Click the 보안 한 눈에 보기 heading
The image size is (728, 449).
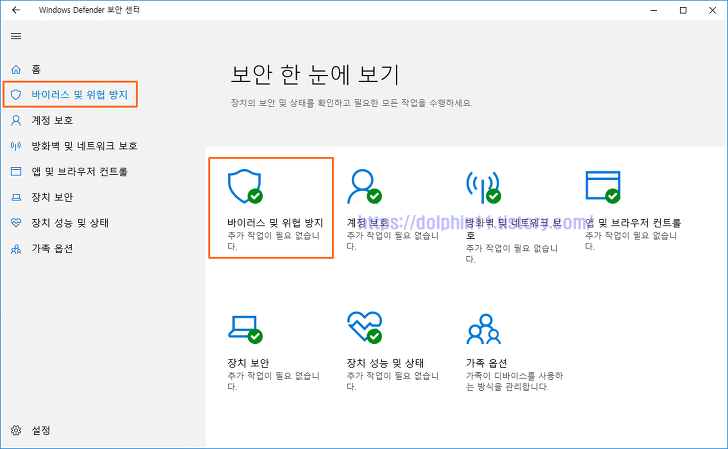(315, 75)
